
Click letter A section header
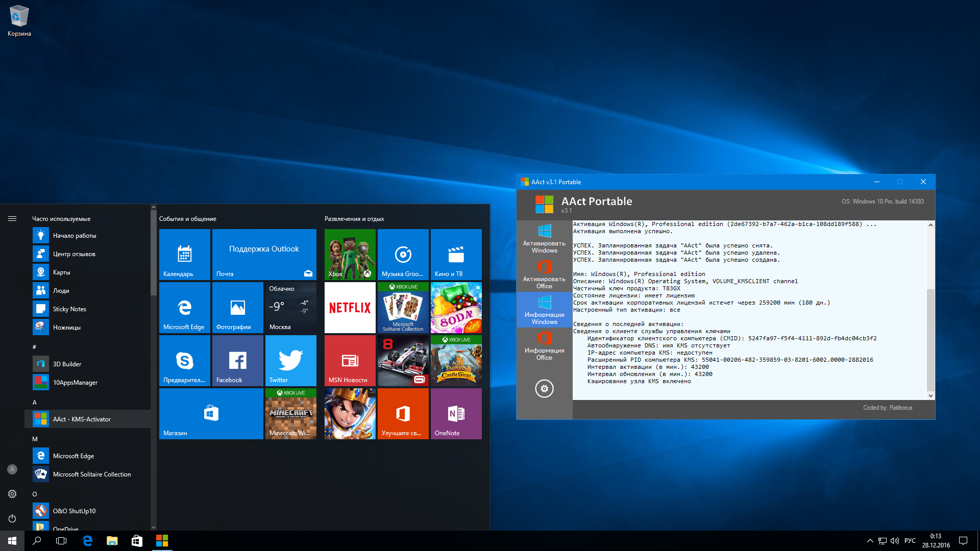(x=35, y=403)
